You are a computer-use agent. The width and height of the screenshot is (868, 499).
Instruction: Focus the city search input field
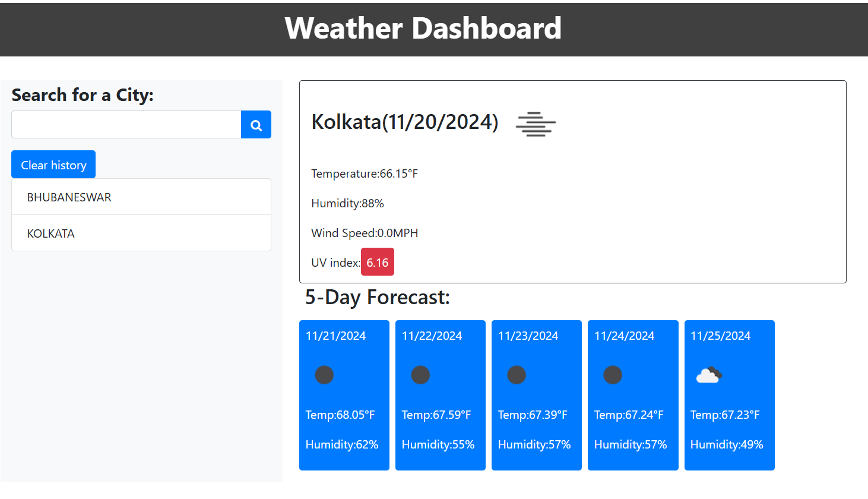[126, 125]
